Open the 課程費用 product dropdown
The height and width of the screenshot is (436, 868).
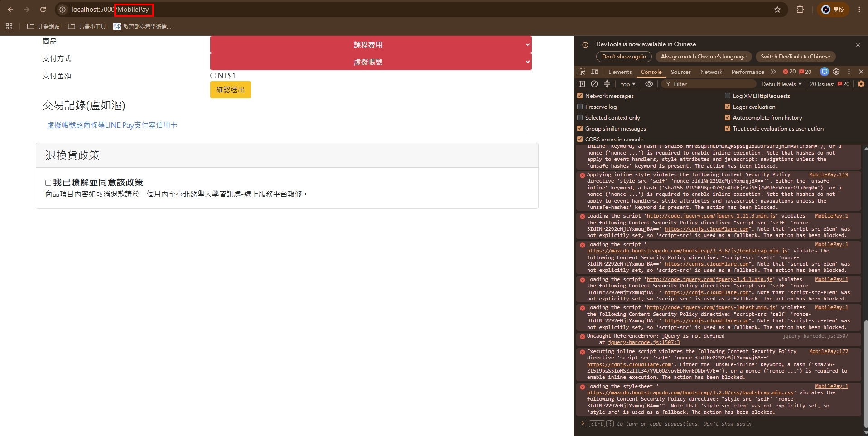(371, 44)
